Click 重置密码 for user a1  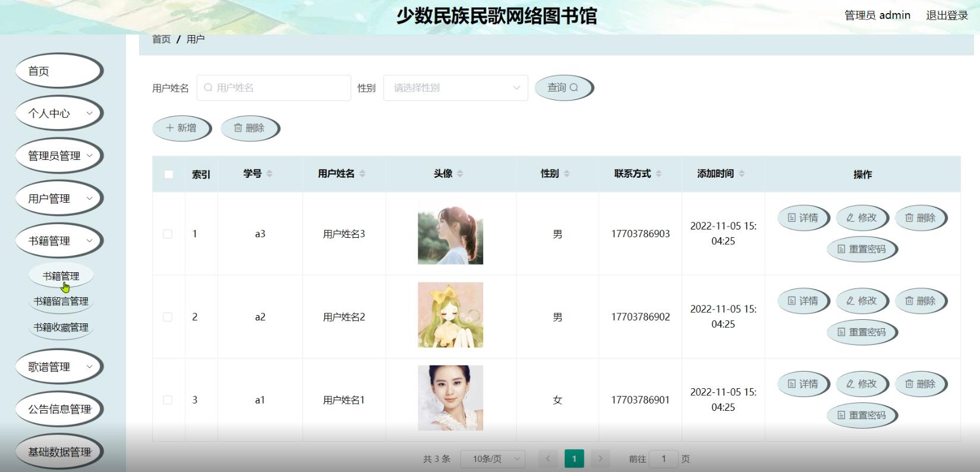pyautogui.click(x=862, y=416)
